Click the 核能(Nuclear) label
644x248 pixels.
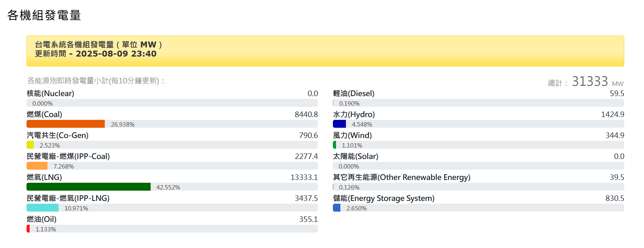(50, 94)
